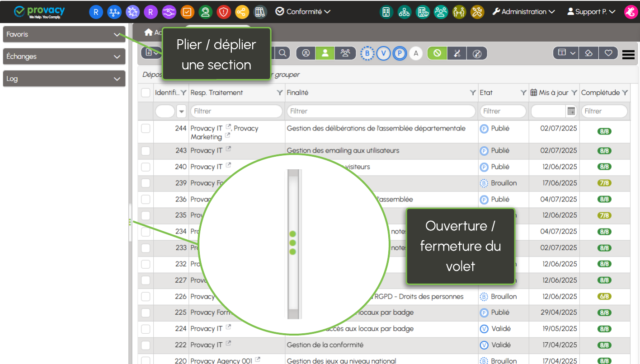Viewport: 640px width, 364px height.
Task: Open the teal people group icon
Action: 441,12
